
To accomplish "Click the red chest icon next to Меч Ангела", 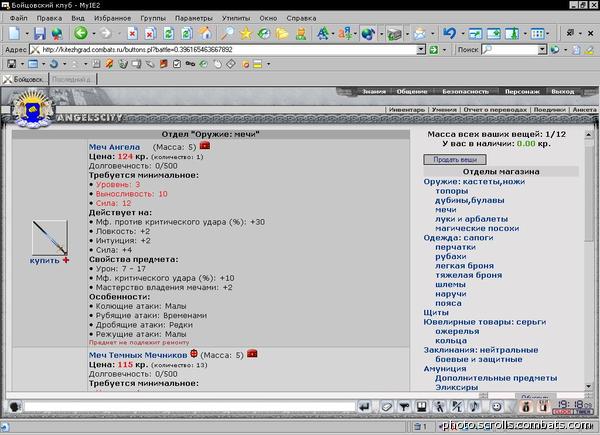I will [x=205, y=145].
